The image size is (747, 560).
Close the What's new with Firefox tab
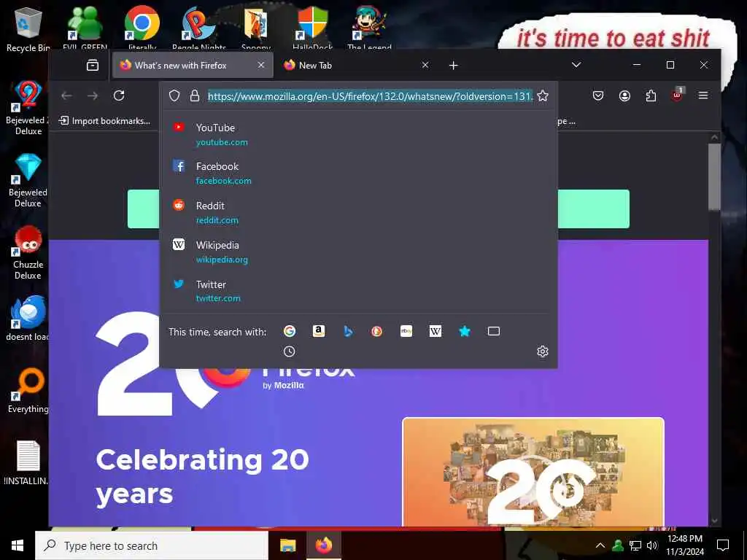pyautogui.click(x=261, y=65)
